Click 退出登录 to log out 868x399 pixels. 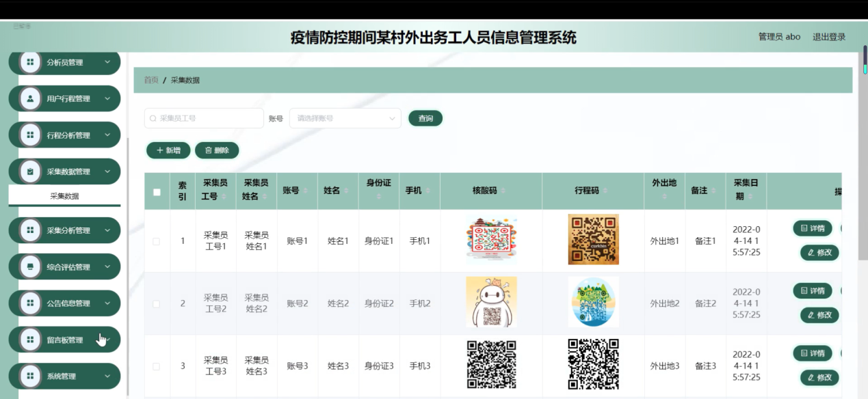click(829, 37)
